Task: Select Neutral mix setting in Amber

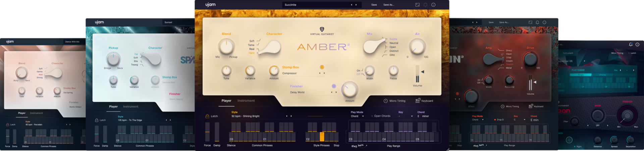Action: [x=394, y=43]
